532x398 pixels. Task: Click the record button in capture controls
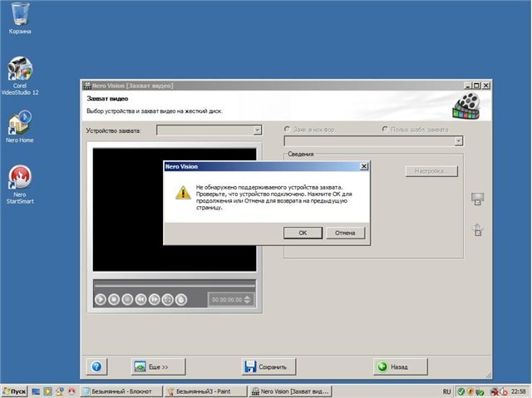(127, 299)
